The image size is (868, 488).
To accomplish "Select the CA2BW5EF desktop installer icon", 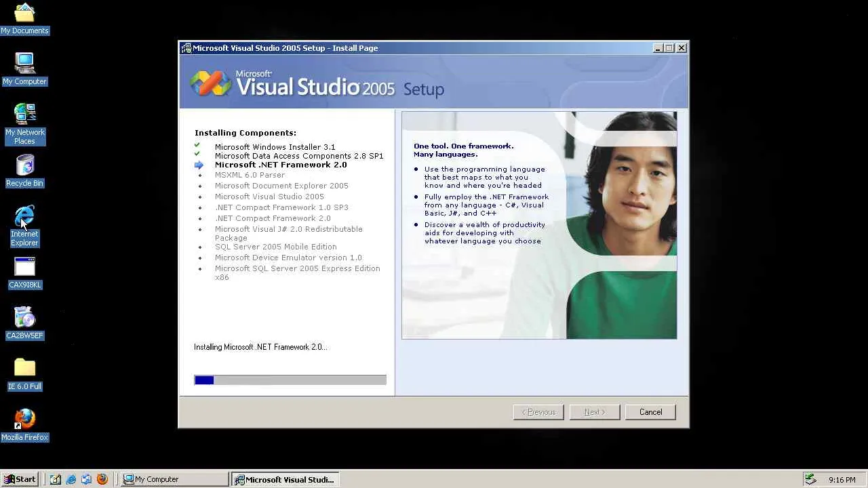I will tap(24, 323).
